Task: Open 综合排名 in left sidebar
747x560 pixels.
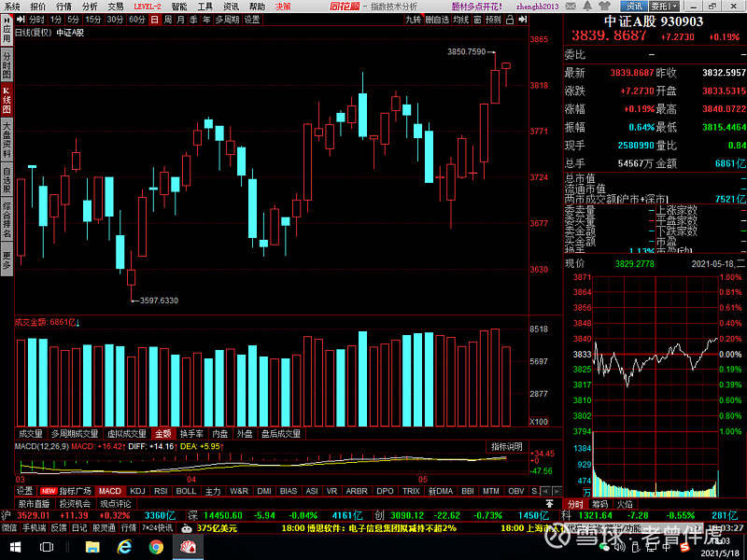Action: (x=7, y=220)
